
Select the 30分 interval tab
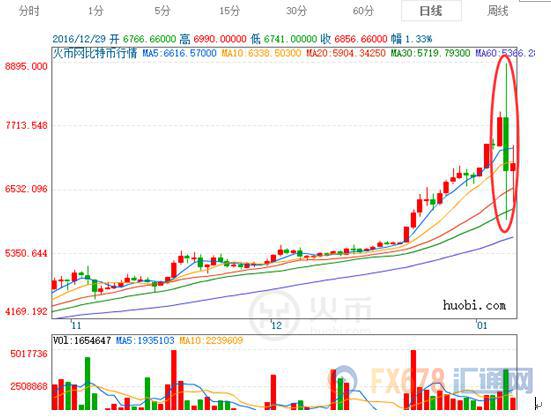coord(296,11)
